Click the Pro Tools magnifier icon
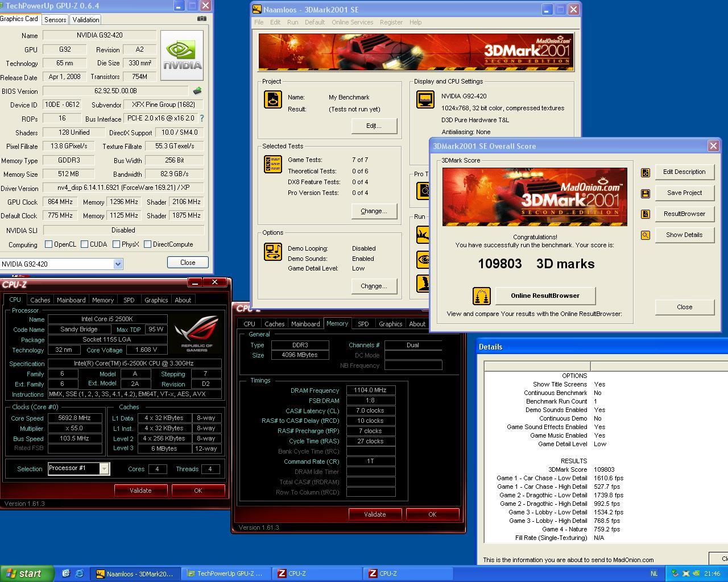 423,191
